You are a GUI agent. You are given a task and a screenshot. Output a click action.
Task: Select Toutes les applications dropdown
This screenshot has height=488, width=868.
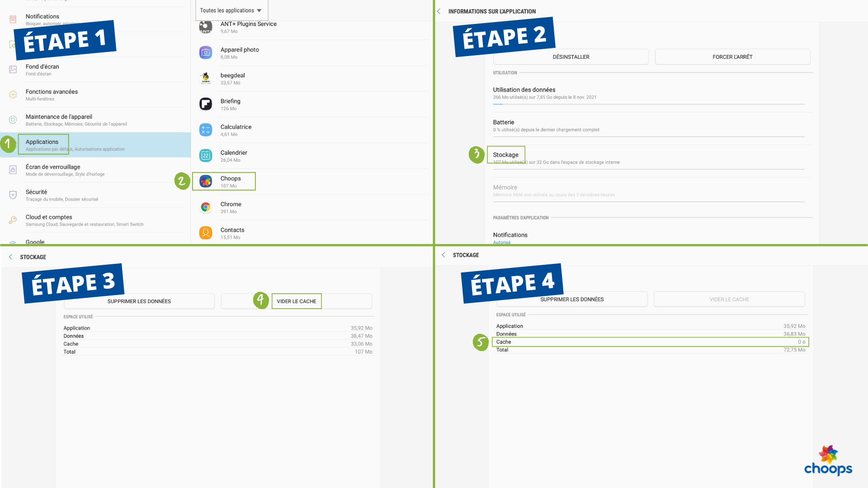coord(232,10)
